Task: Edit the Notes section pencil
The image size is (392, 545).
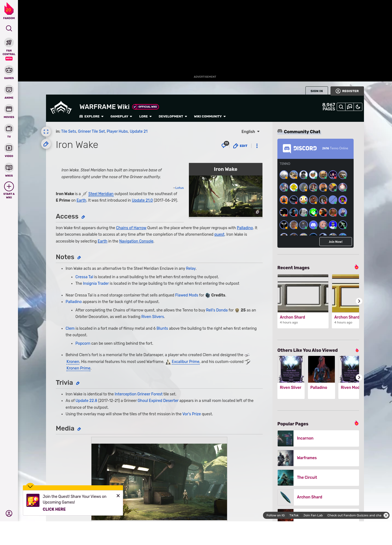Action: click(79, 258)
